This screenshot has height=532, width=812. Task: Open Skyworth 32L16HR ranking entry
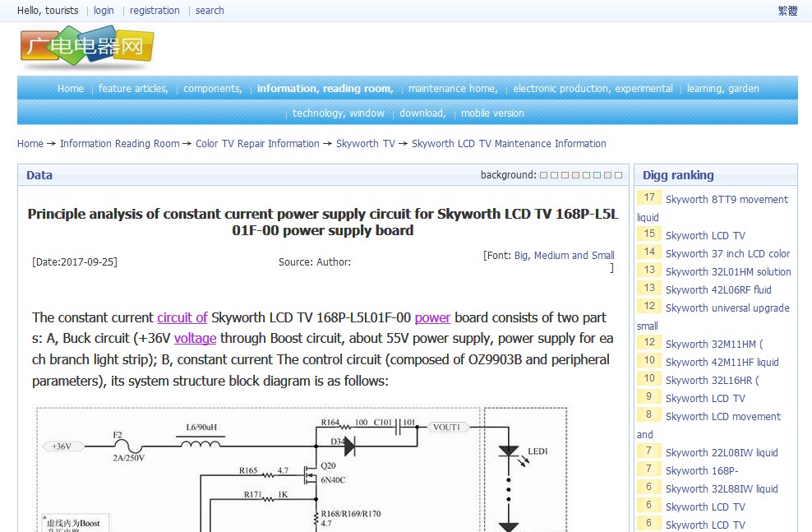point(712,381)
